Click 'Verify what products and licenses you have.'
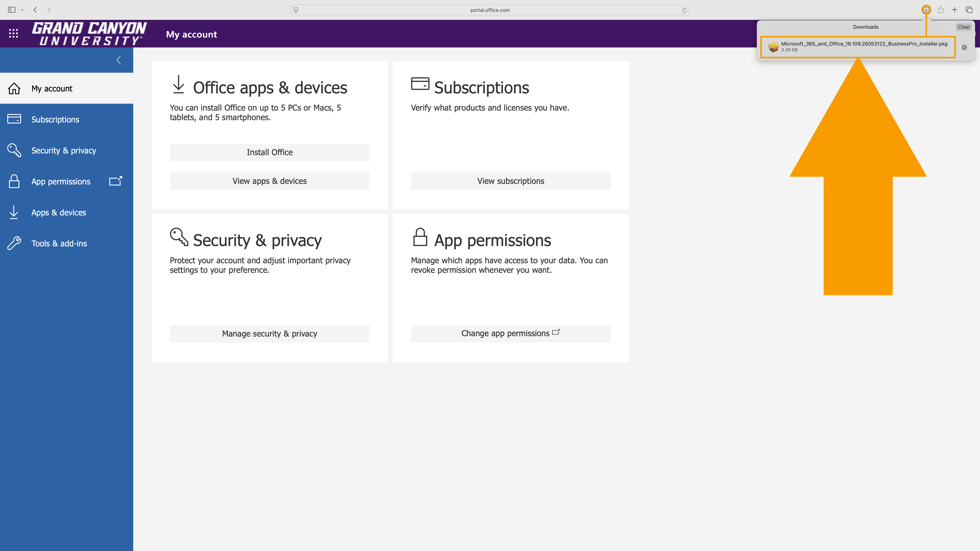 coord(490,108)
